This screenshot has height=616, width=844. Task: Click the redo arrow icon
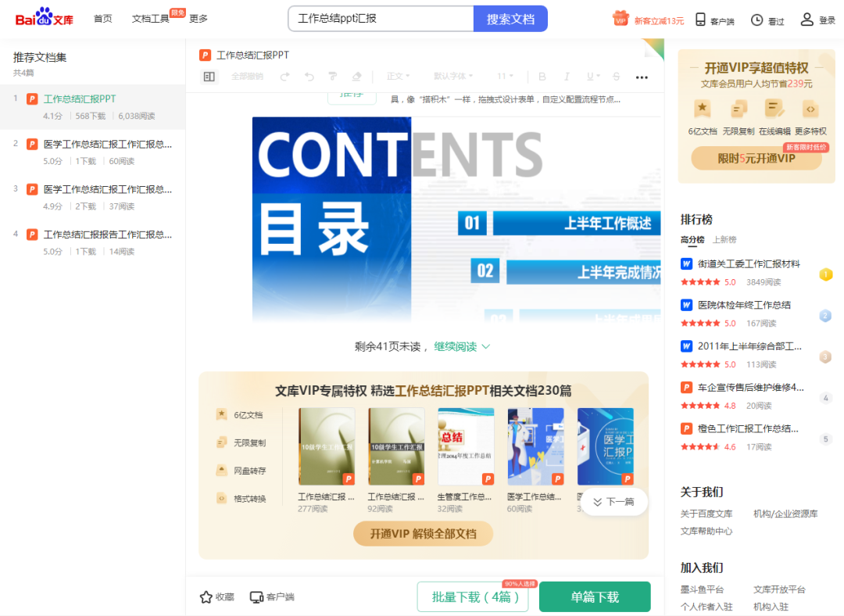point(284,77)
